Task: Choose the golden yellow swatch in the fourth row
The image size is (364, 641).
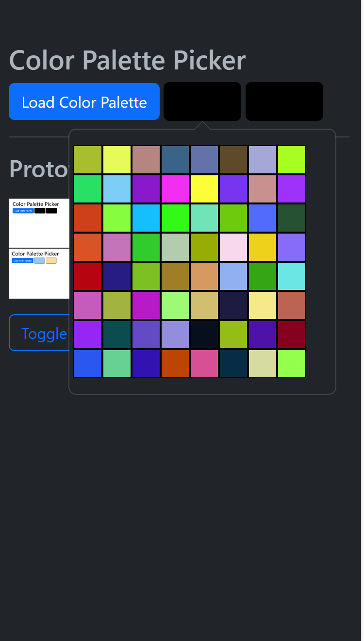Action: 263,247
